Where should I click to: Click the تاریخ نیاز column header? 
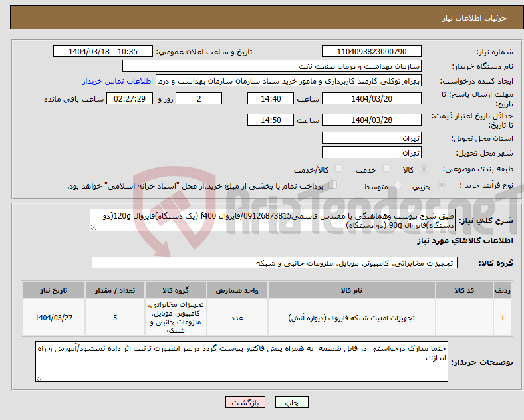coord(53,290)
